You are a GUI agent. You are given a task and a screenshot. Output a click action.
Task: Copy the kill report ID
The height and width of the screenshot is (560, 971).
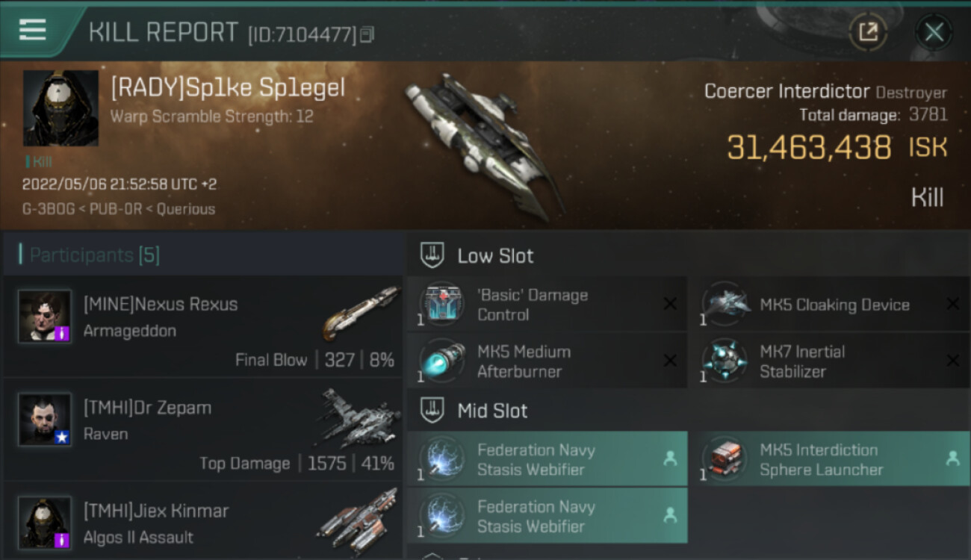click(367, 34)
